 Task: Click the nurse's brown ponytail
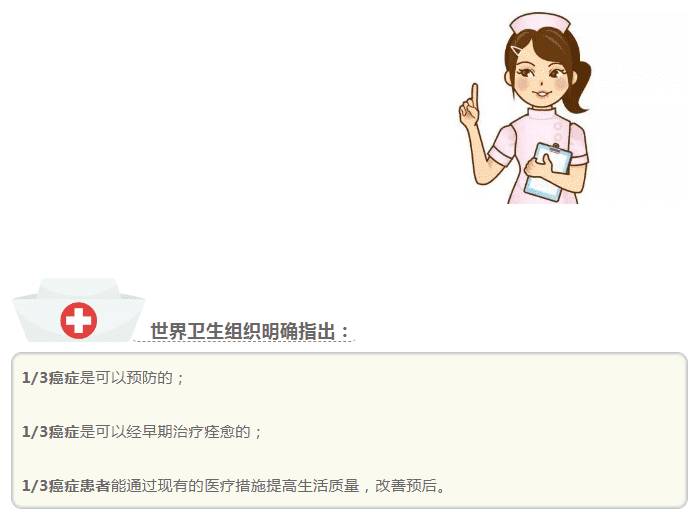pos(578,87)
